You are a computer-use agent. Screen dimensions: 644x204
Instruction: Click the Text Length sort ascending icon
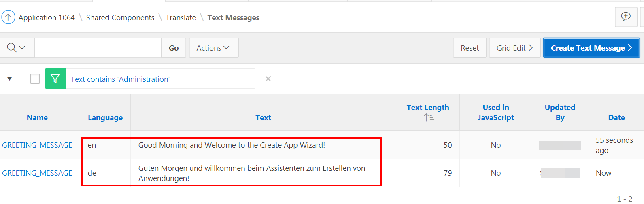click(429, 118)
